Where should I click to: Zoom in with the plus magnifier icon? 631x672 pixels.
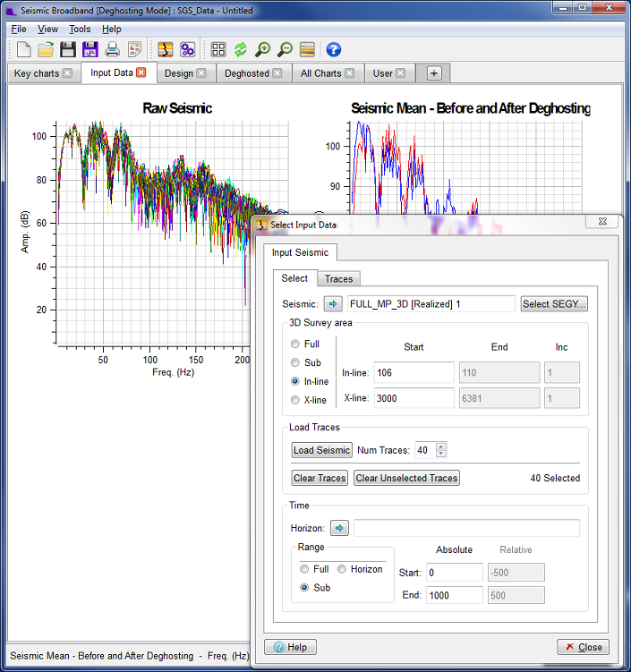(263, 49)
